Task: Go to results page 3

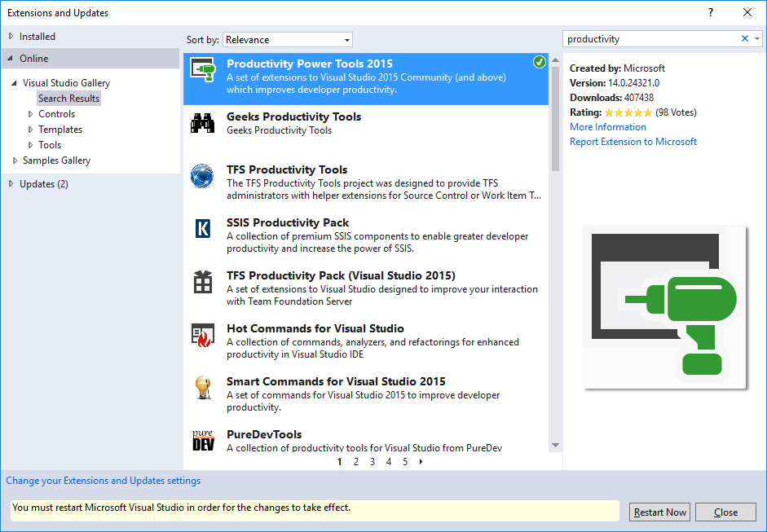Action: click(x=372, y=462)
